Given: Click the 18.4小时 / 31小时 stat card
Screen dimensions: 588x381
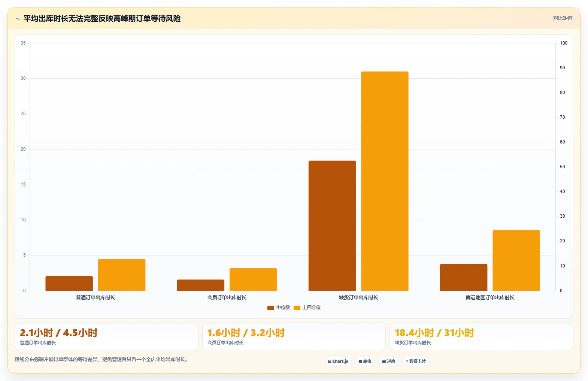Looking at the screenshot, I should pyautogui.click(x=481, y=336).
